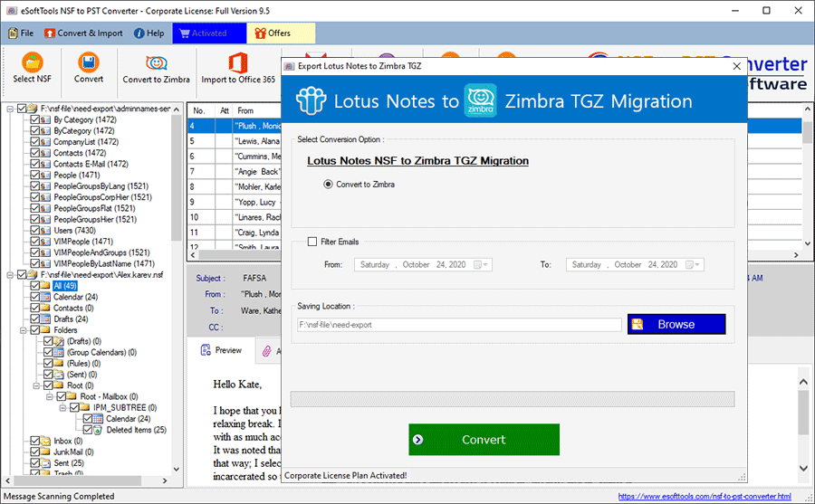Collapse the Alex.karev.nsf tree node
Viewport: 815px width, 504px height.
pos(10,274)
